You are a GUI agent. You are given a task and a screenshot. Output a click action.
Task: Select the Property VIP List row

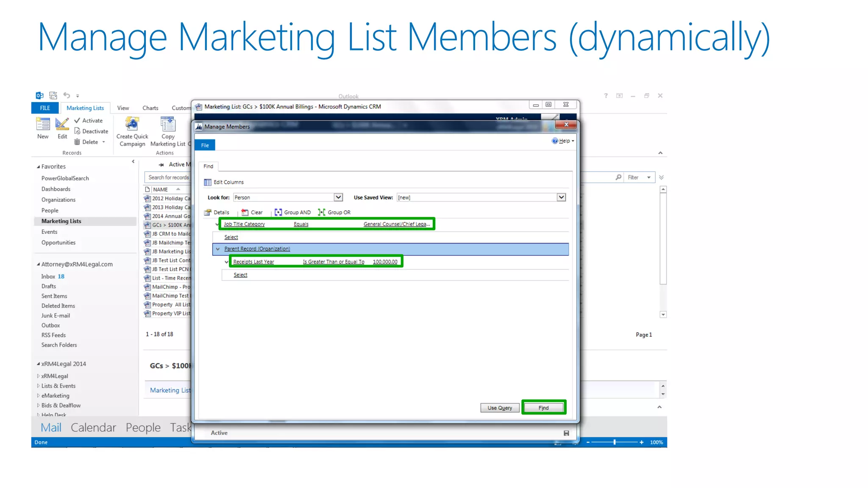167,313
